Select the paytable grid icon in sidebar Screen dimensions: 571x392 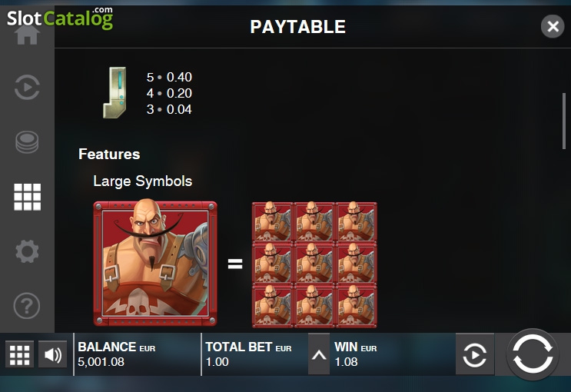coord(28,197)
